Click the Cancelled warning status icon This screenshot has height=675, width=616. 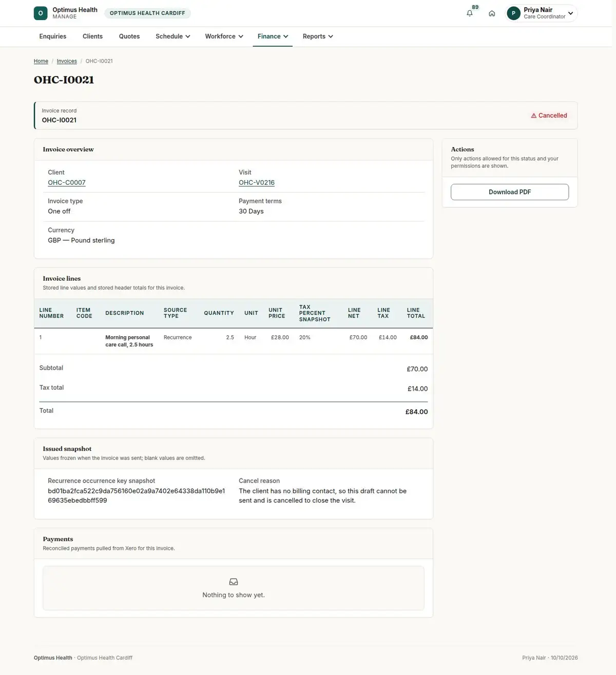[x=533, y=116]
